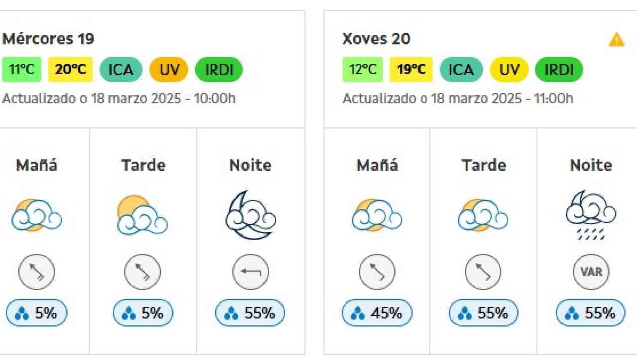Click Wednesday afternoon sun and cloud icon
The height and width of the screenshot is (364, 637).
pos(142,216)
